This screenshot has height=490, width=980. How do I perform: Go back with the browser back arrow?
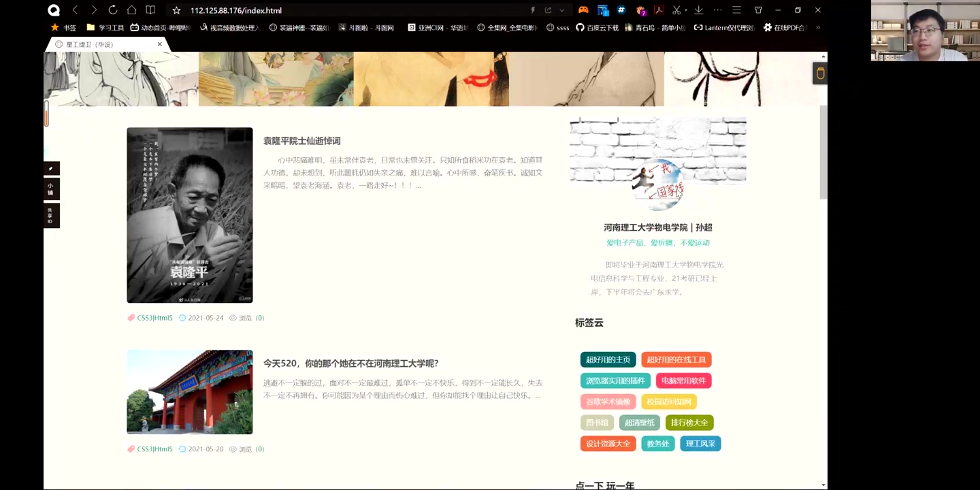tap(75, 10)
